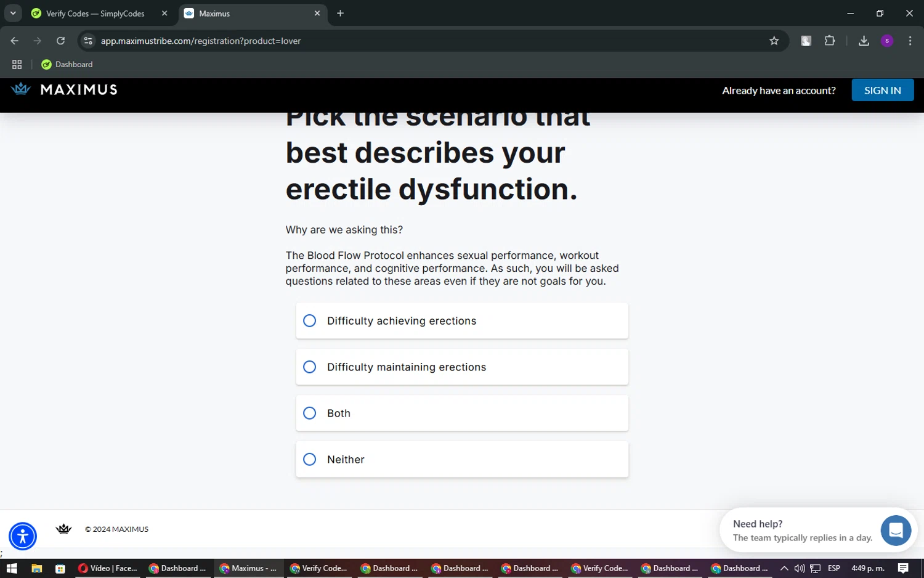This screenshot has width=924, height=578.
Task: Bookmark this page with star icon
Action: tap(774, 41)
